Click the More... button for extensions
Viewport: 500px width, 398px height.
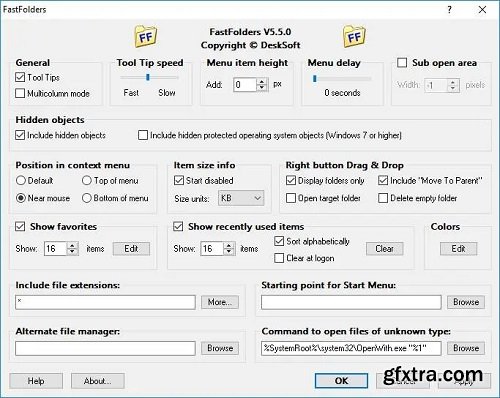click(x=220, y=302)
